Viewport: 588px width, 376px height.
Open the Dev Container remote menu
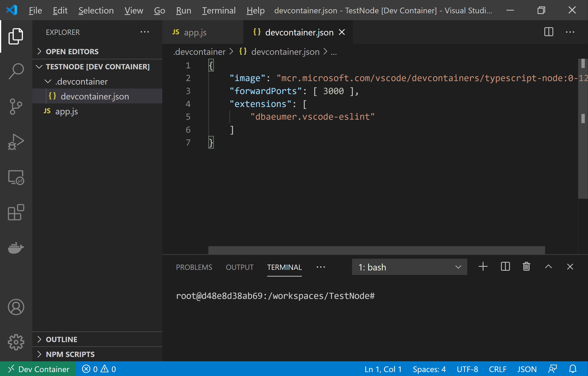point(39,369)
